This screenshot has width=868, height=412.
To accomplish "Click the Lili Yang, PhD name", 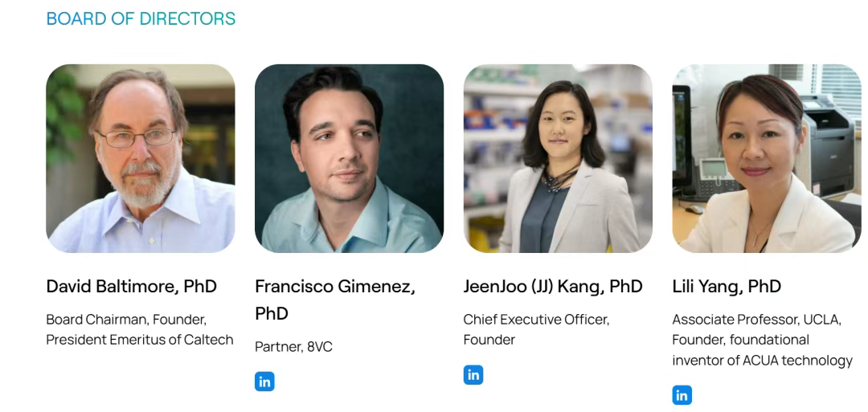I will (727, 287).
